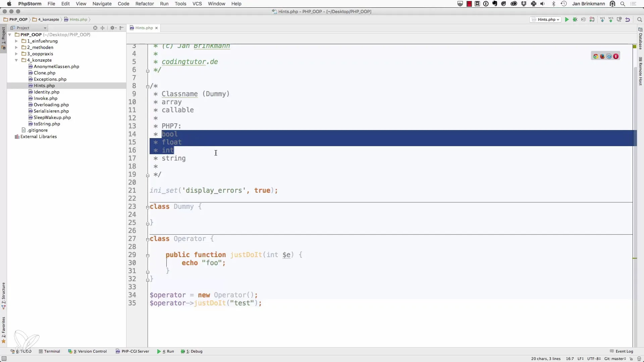This screenshot has width=644, height=362.
Task: Open Project panel gear settings
Action: point(113,28)
